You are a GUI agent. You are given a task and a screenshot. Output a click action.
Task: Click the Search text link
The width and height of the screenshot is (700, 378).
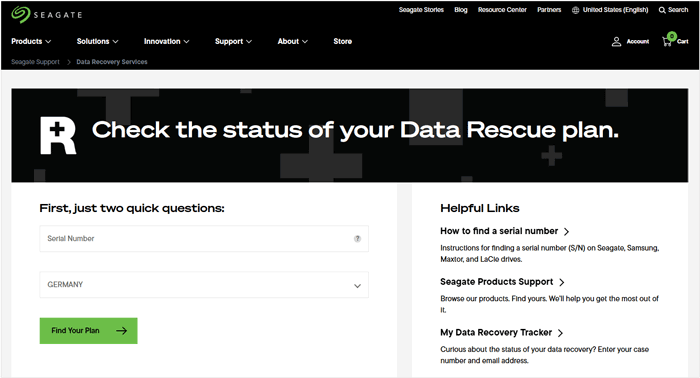tap(678, 10)
